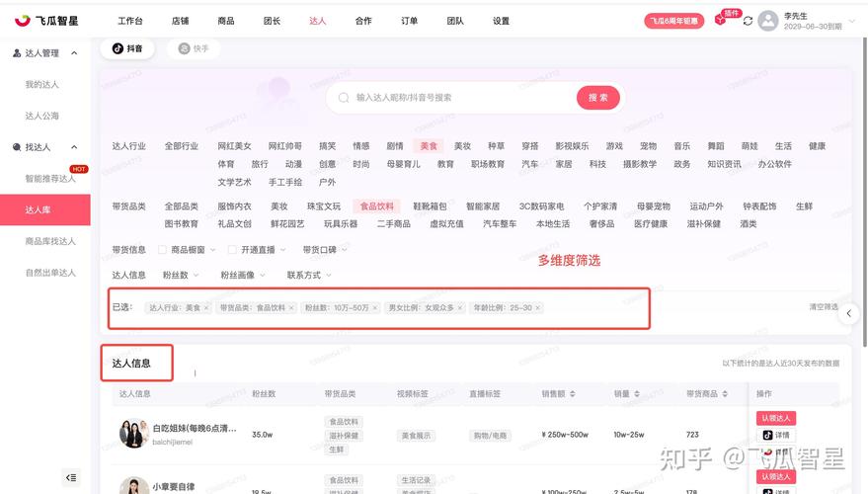Select 服饰内衣 product category
This screenshot has height=494, width=868.
coord(234,206)
